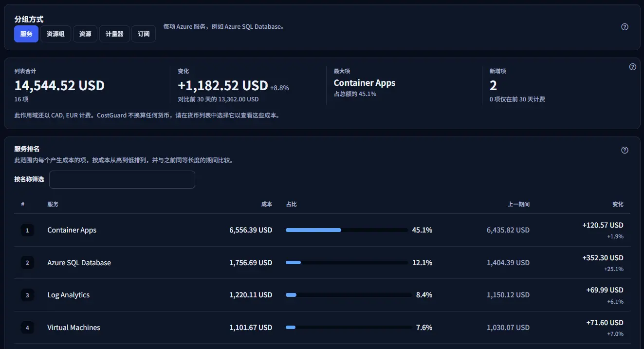Click the 1,101.67 USD cost cell

click(251, 328)
